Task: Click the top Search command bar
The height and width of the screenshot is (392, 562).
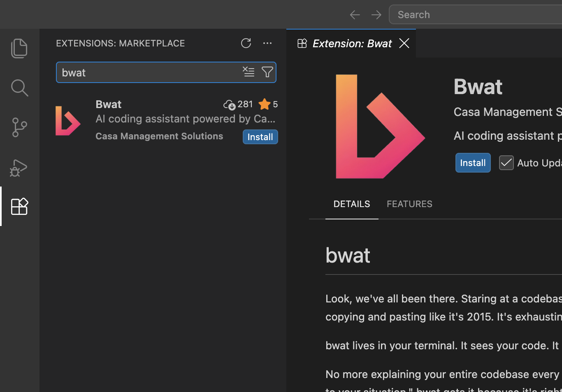Action: (x=476, y=14)
